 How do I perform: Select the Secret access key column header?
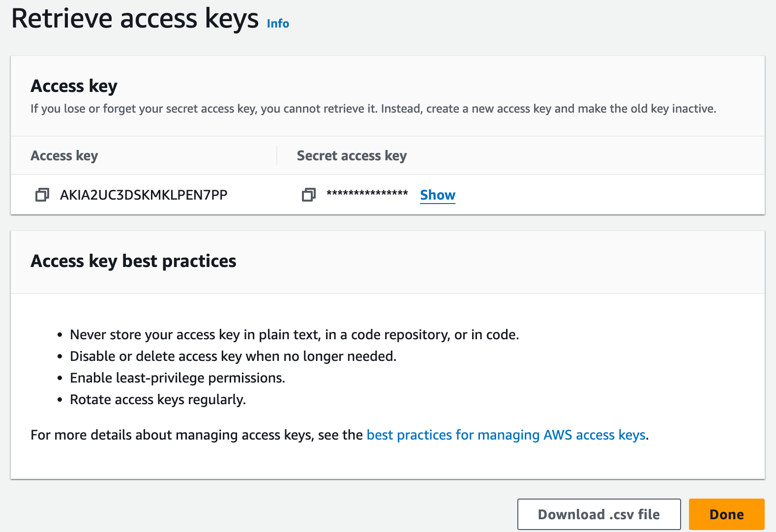tap(352, 155)
